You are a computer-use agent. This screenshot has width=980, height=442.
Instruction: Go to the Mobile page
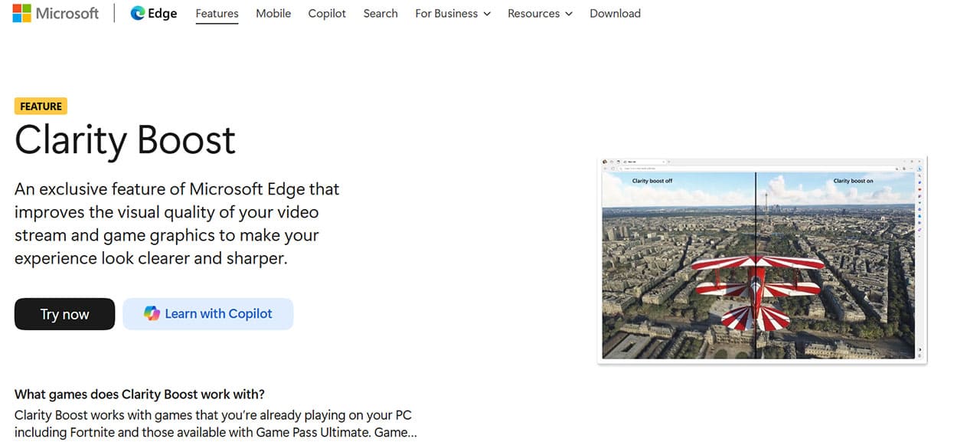[x=273, y=13]
